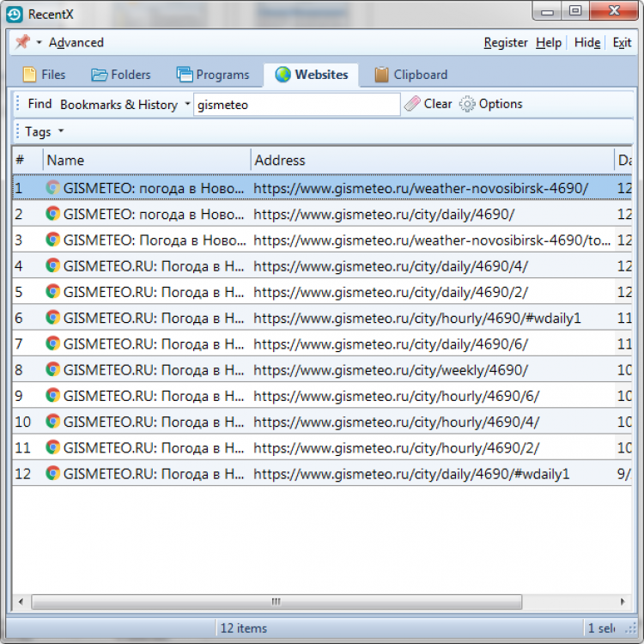Viewport: 644px width, 644px height.
Task: Select the Websites tab
Action: (x=311, y=75)
